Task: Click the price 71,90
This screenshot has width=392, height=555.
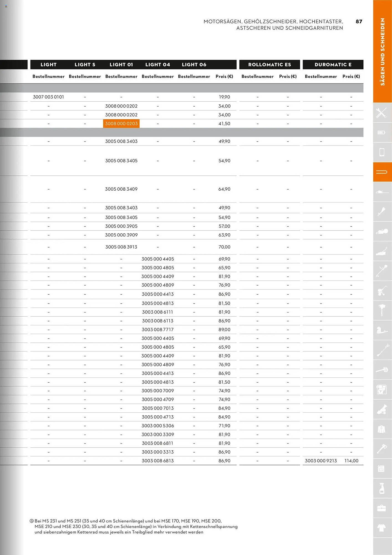Action: click(x=224, y=426)
